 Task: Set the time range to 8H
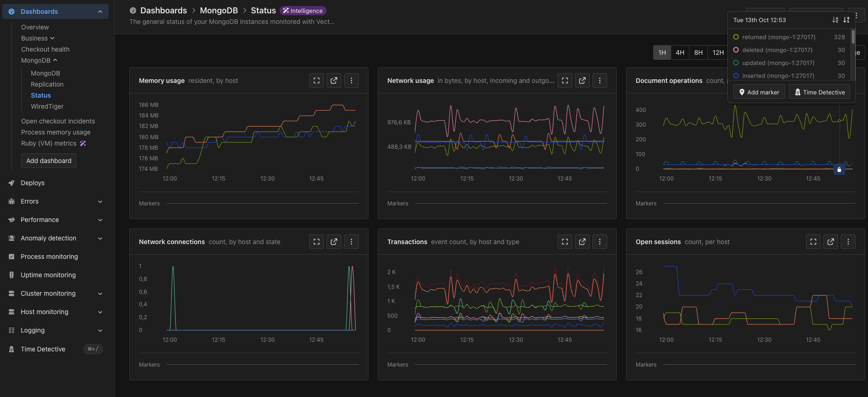(x=698, y=53)
